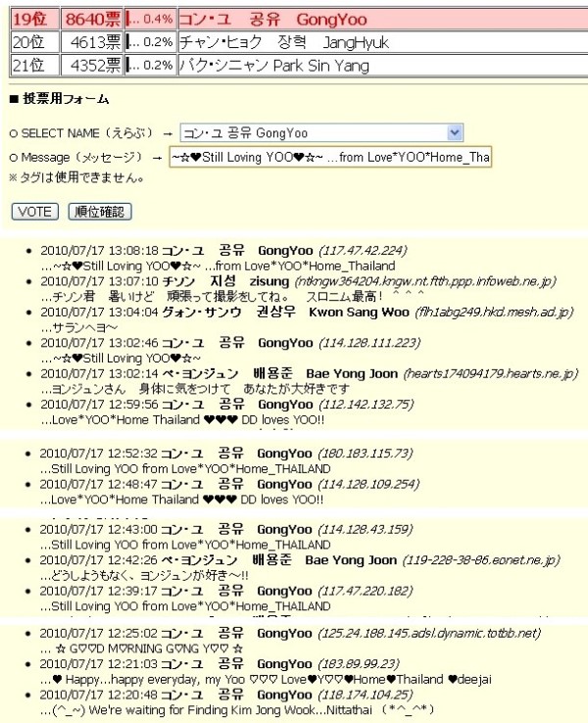Image resolution: width=588 pixels, height=723 pixels.
Task: Click hostname 119-228-38-86.eonet.ne.jp
Action: (x=481, y=560)
